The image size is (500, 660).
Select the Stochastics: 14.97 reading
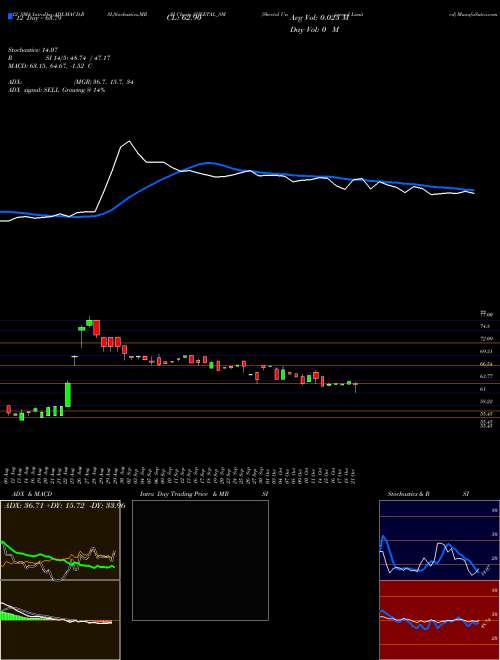[x=32, y=50]
